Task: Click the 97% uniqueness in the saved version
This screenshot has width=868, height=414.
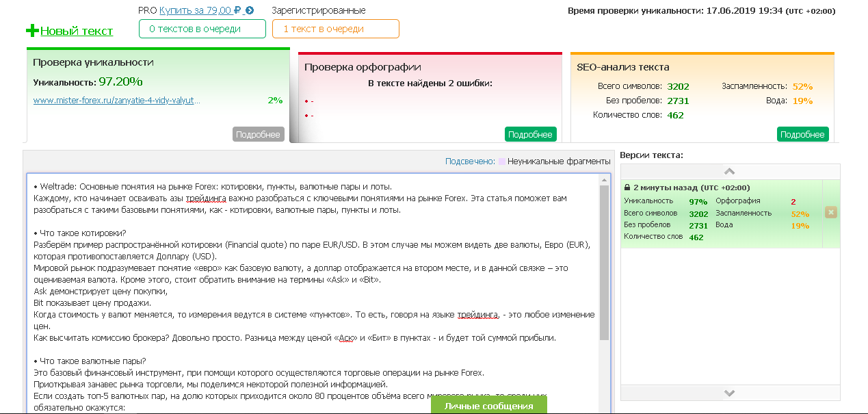Action: [x=698, y=202]
